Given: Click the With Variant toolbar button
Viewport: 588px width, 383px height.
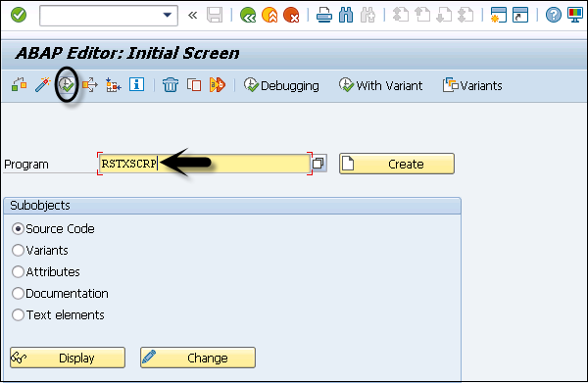Looking at the screenshot, I should [x=380, y=85].
